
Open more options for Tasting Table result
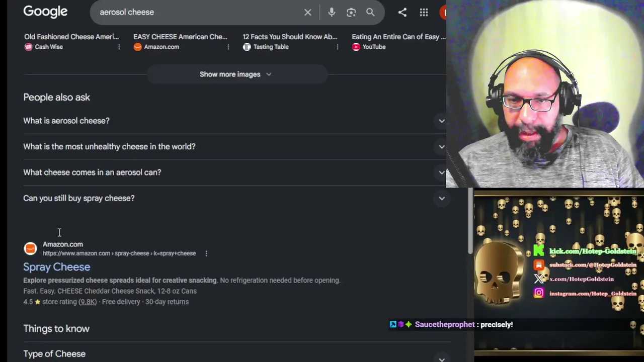point(337,47)
